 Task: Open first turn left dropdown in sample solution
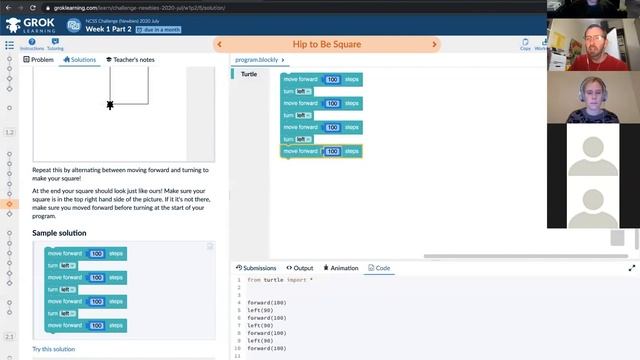coord(67,266)
